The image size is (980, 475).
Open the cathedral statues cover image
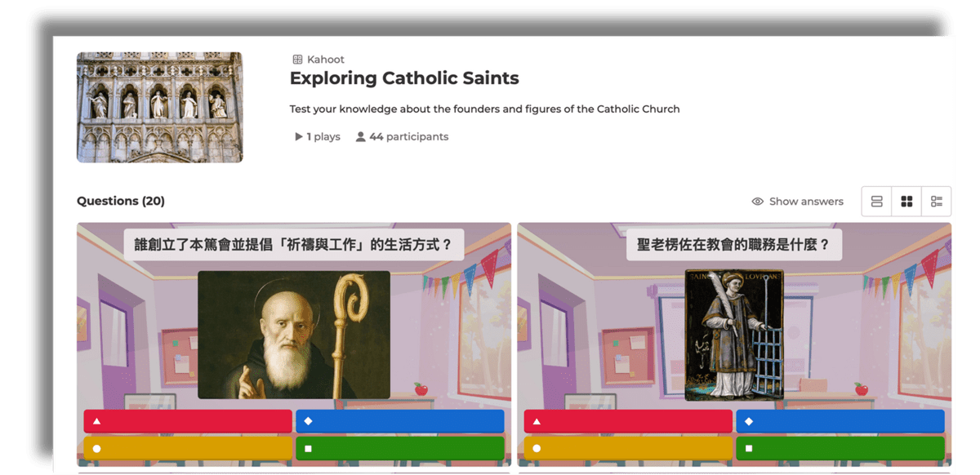tap(159, 107)
